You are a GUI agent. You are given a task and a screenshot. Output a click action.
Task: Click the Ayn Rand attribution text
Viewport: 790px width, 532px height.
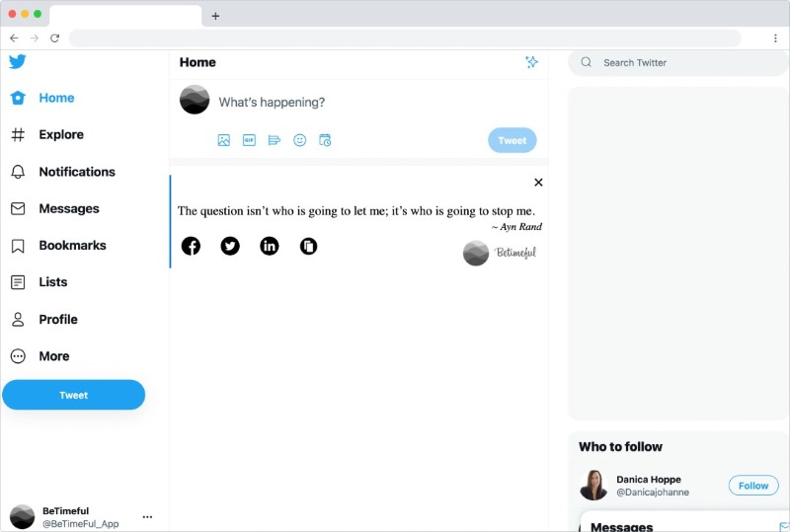[516, 227]
